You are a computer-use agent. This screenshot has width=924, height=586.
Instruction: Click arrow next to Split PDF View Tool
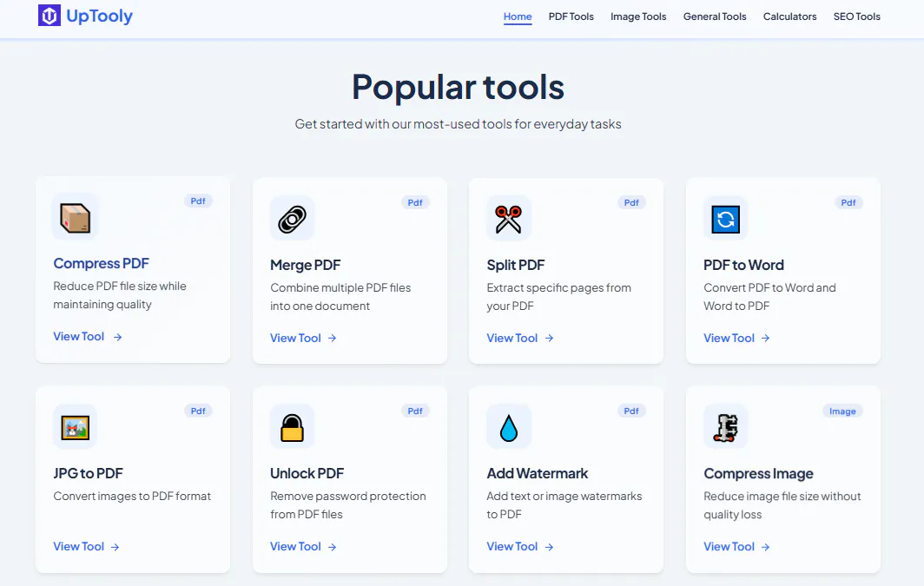tap(549, 338)
